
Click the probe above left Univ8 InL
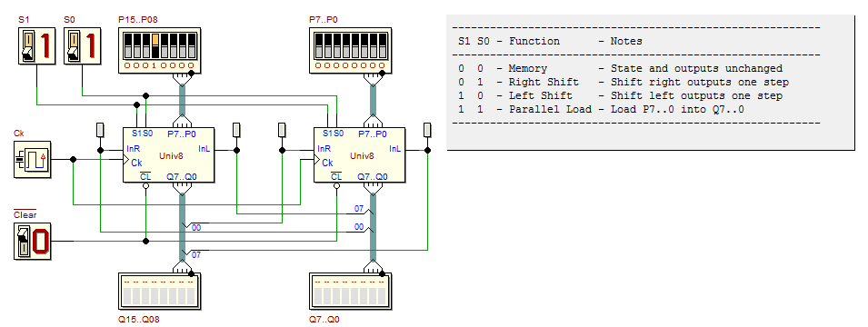pos(236,130)
